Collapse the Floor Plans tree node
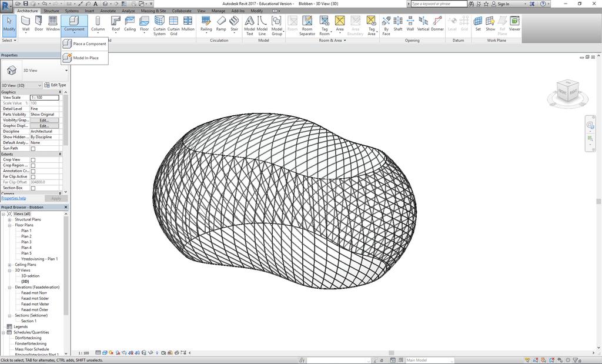This screenshot has width=602, height=364. point(9,225)
